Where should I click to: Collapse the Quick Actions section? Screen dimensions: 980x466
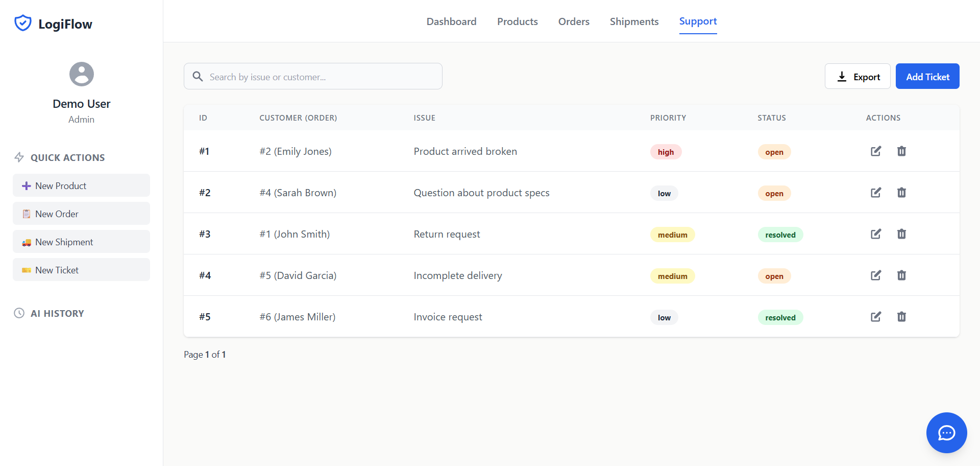(67, 157)
